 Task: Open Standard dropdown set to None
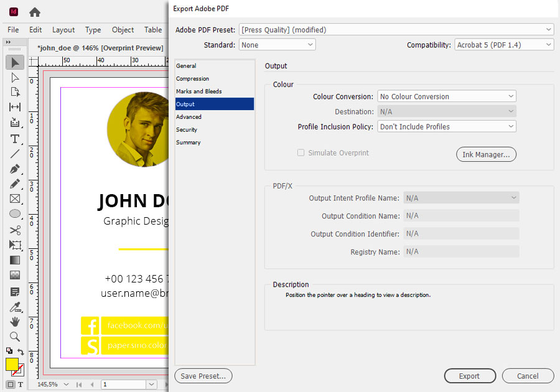[x=277, y=45]
